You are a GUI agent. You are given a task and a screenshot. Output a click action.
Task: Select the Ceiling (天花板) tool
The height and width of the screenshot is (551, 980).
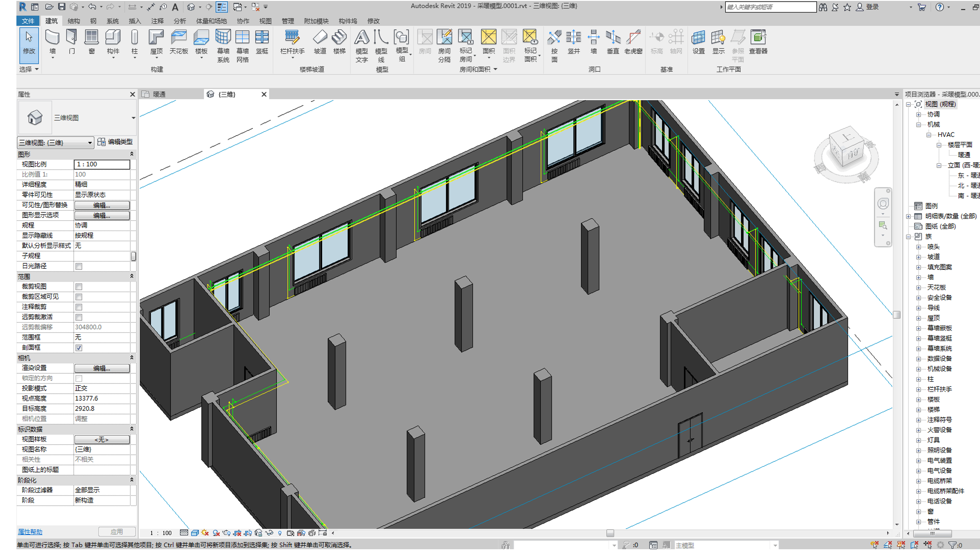click(x=179, y=43)
